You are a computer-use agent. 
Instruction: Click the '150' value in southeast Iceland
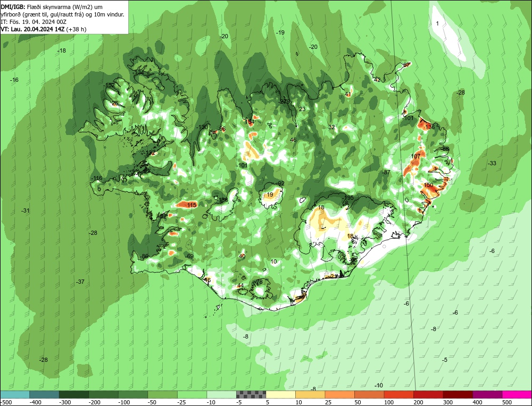pyautogui.click(x=428, y=185)
